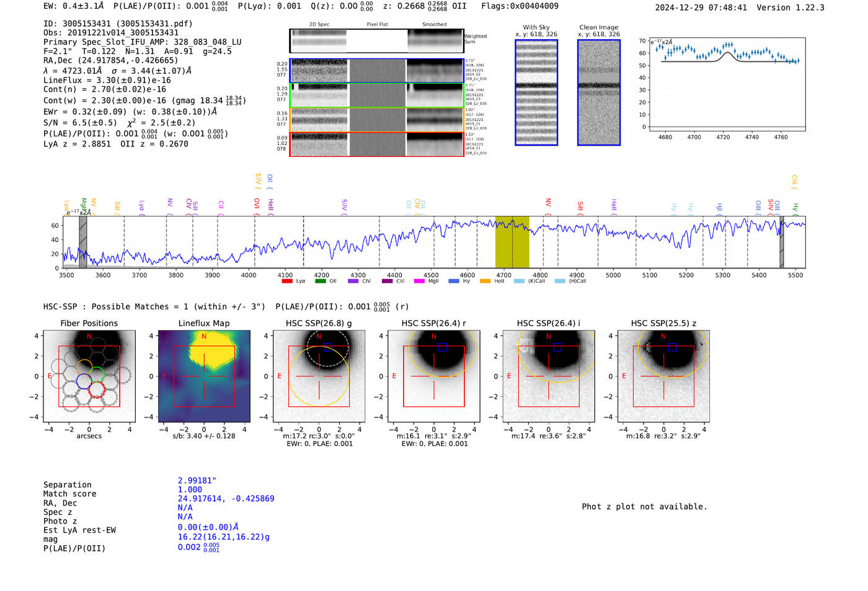Select the blue-bordered 2D spectrum row
This screenshot has width=868, height=591.
pyautogui.click(x=377, y=71)
